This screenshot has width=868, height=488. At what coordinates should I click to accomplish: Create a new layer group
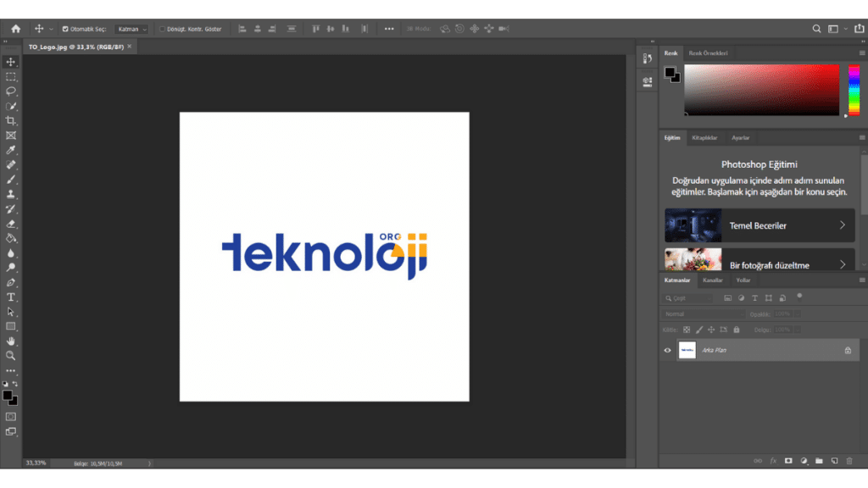819,461
